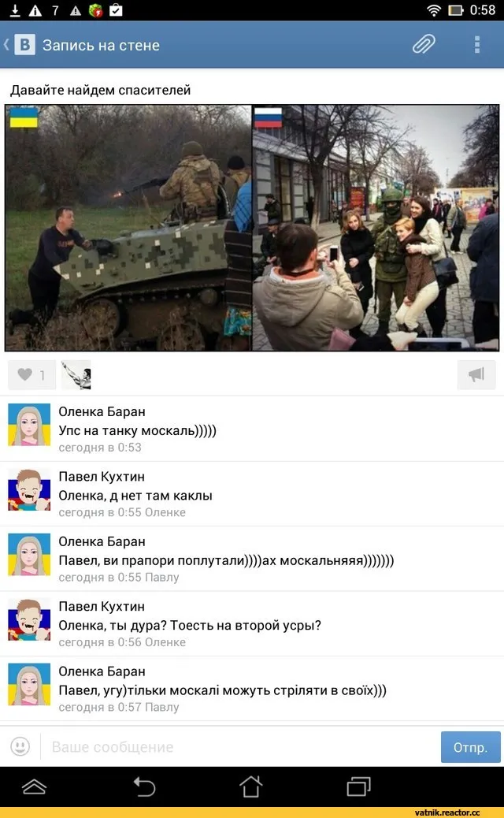Tap the megaphone share icon
504x818 pixels.
point(476,374)
